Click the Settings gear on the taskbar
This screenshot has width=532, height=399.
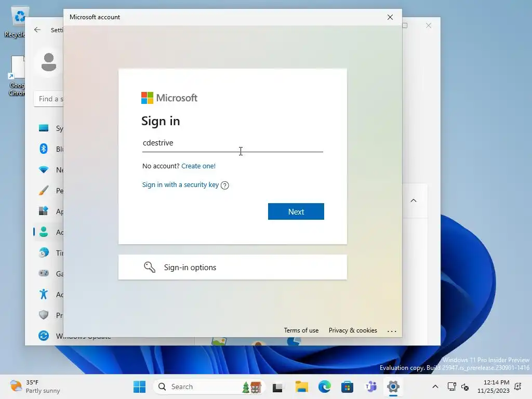pyautogui.click(x=393, y=387)
